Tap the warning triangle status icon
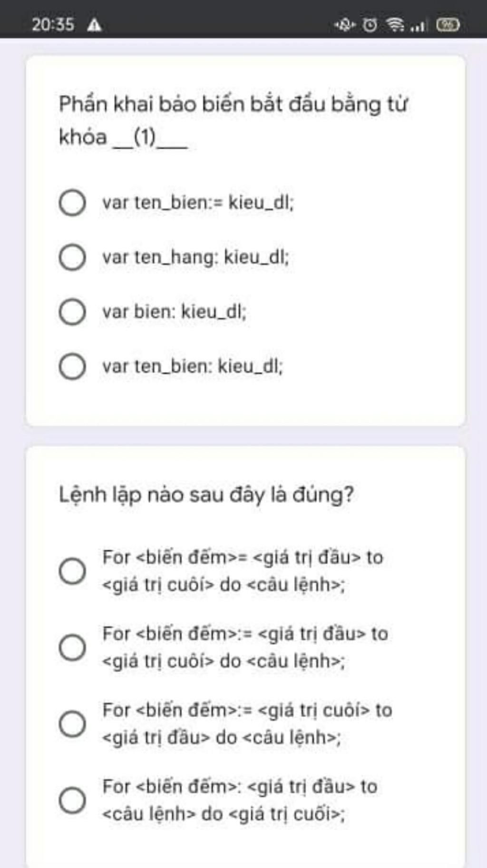Viewport: 487px width, 868px height. pyautogui.click(x=95, y=24)
